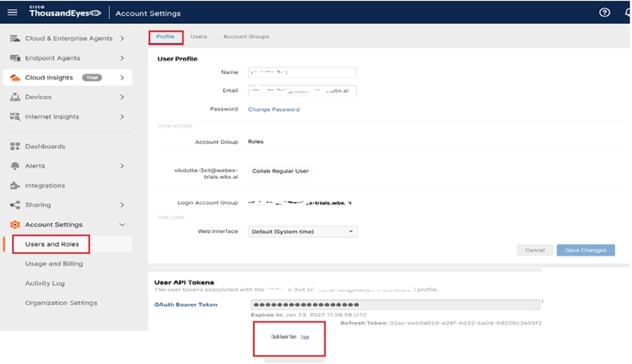Open Users and Roles menu item
Viewport: 632px width, 364px height.
coord(52,244)
